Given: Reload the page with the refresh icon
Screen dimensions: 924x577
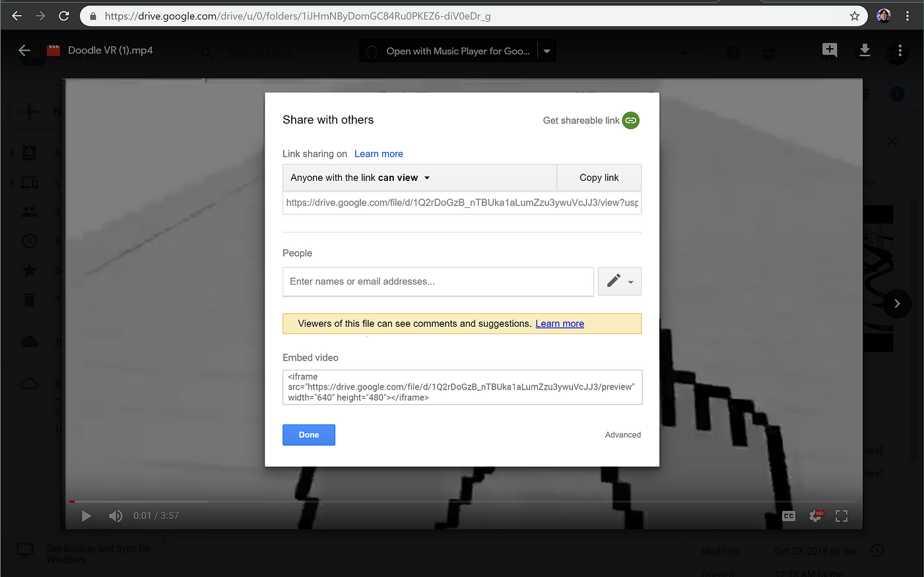Looking at the screenshot, I should (x=64, y=16).
